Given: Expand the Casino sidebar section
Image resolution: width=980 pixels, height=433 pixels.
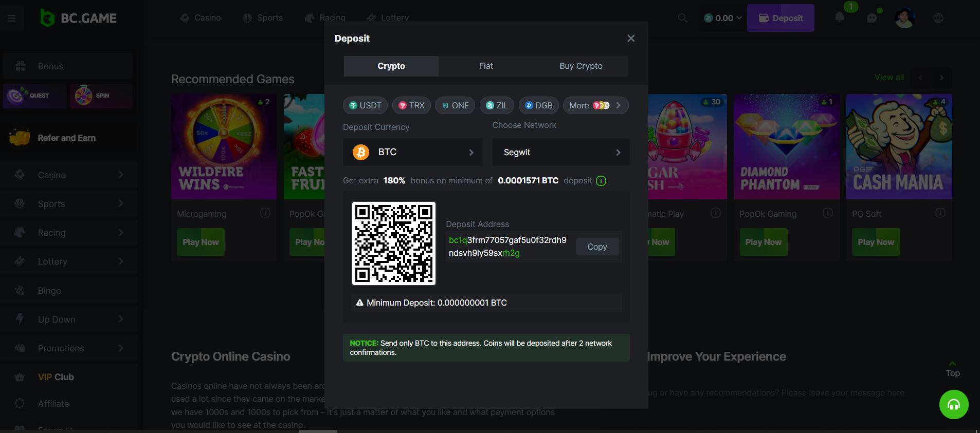Looking at the screenshot, I should (68, 175).
